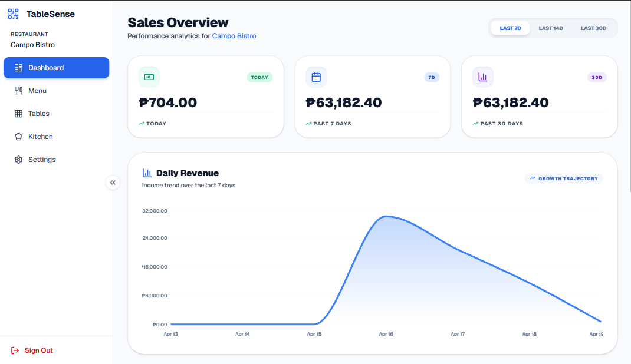Click the Settings gear icon

coord(18,160)
